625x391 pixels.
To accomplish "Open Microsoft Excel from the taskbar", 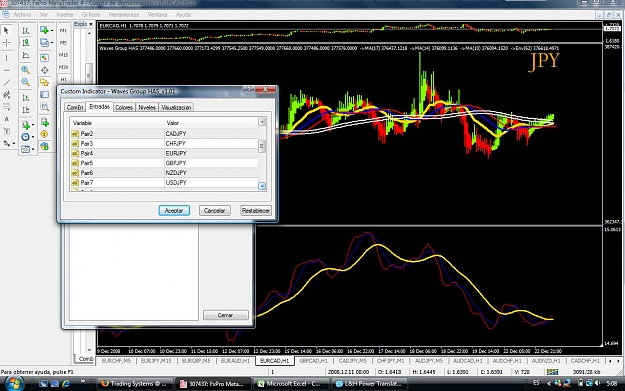I will pyautogui.click(x=290, y=384).
